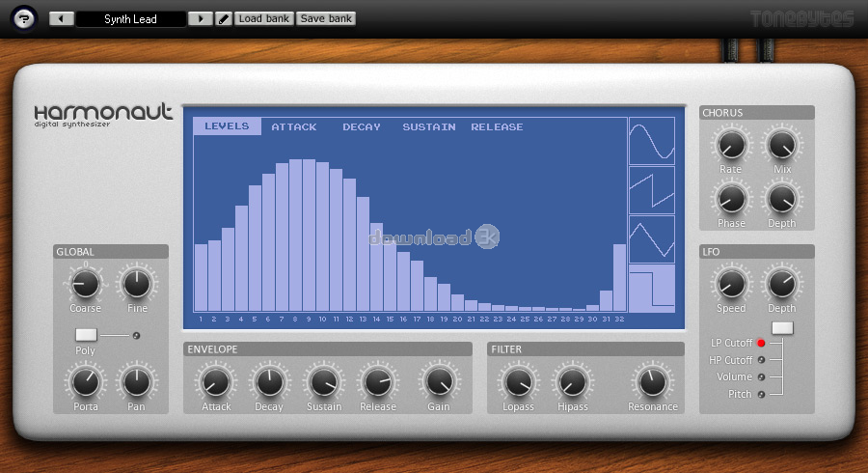Viewport: 868px width, 473px height.
Task: Select HP Cutoff LFO target
Action: (x=761, y=360)
